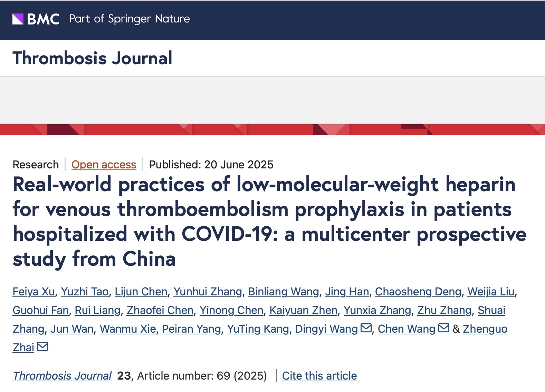545x392 pixels.
Task: Click the italic Thrombosis Journal citation link
Action: pyautogui.click(x=62, y=375)
